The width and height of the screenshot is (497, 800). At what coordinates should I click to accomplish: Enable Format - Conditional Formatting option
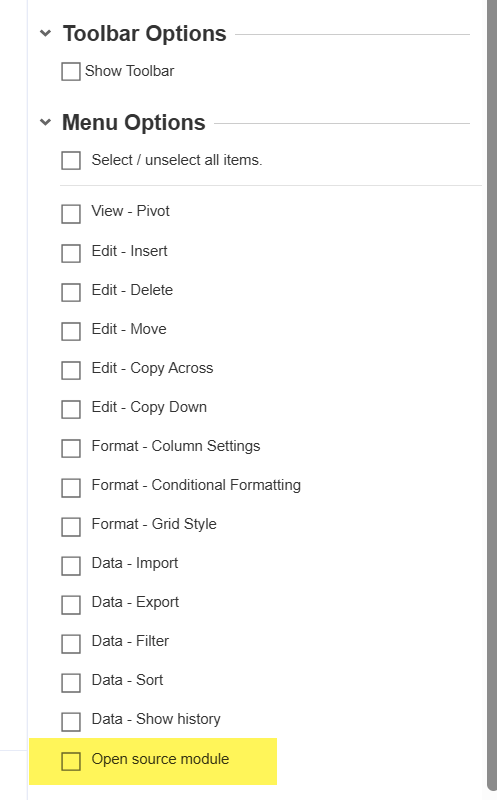(x=71, y=487)
